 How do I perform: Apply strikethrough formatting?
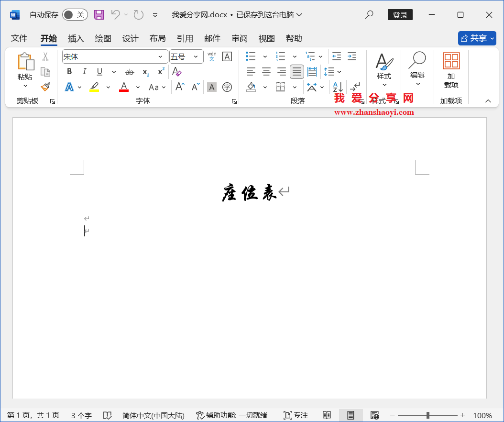click(x=130, y=72)
